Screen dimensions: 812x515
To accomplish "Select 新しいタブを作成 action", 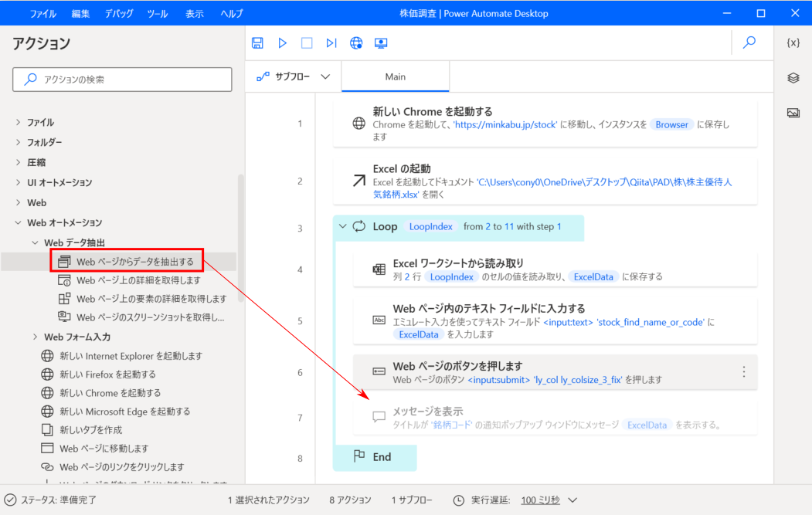I will click(x=82, y=429).
